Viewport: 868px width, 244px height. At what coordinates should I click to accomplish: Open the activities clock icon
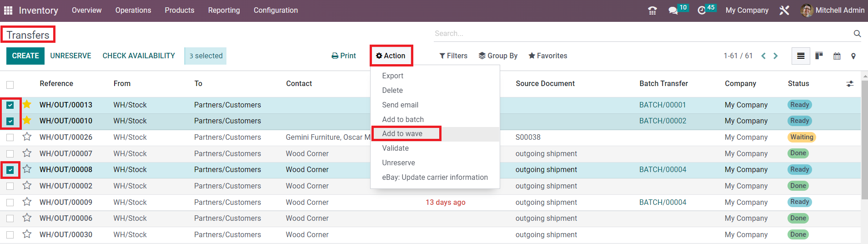pyautogui.click(x=702, y=10)
